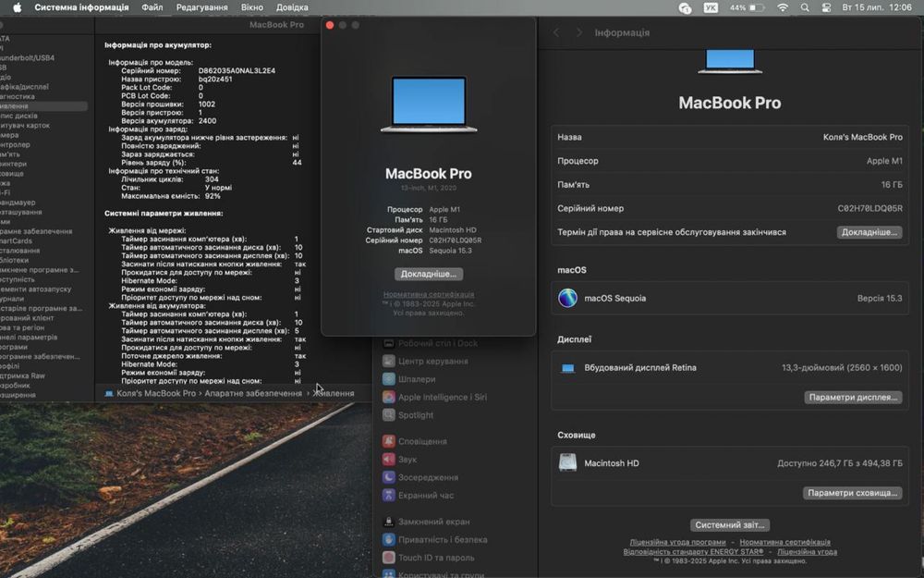Screen dimensions: 924x578
Task: Open Параметри сховища… button
Action: (x=852, y=493)
